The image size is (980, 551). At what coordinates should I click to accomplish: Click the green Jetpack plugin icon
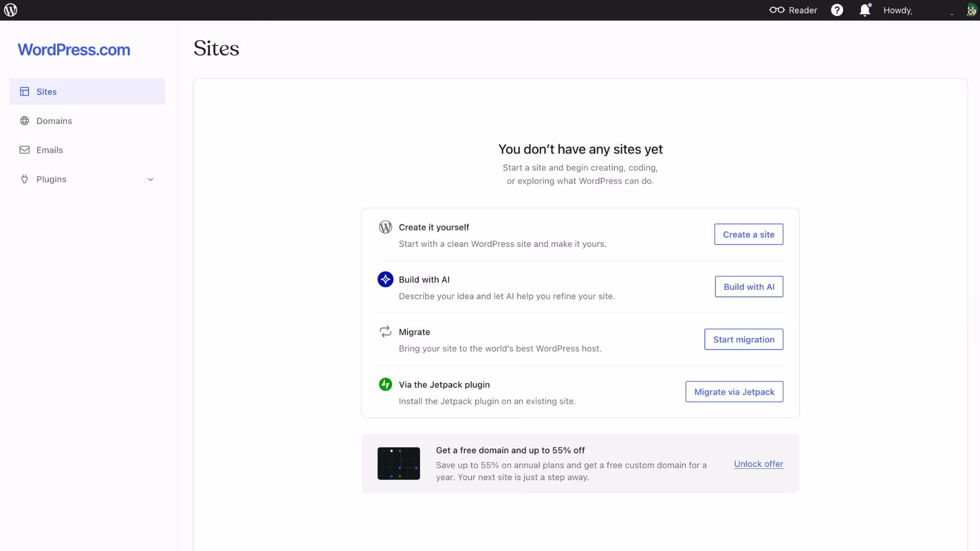pos(385,384)
